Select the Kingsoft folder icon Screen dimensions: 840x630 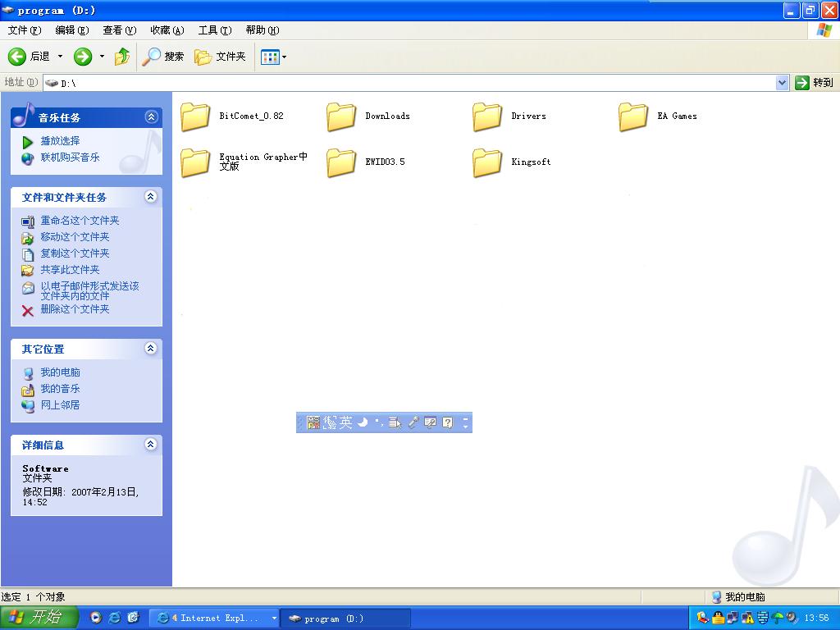click(487, 162)
